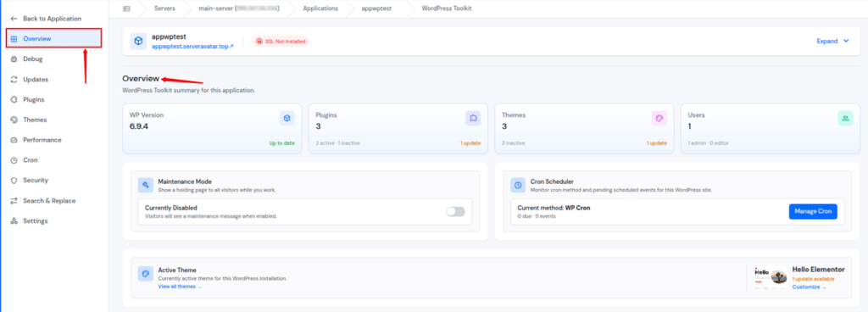Click the back arrow beside Back to Application
868x312 pixels.
(14, 19)
